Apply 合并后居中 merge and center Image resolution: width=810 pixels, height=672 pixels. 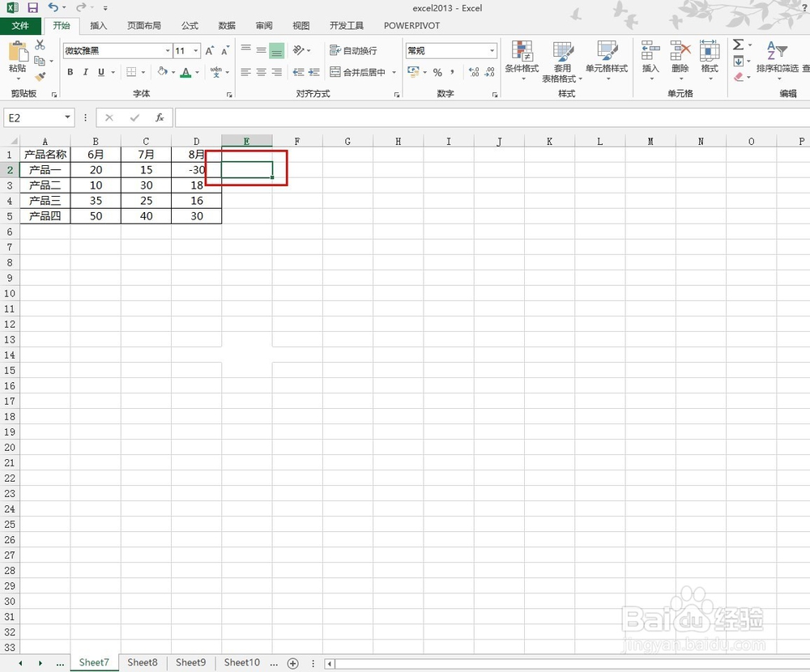(358, 72)
